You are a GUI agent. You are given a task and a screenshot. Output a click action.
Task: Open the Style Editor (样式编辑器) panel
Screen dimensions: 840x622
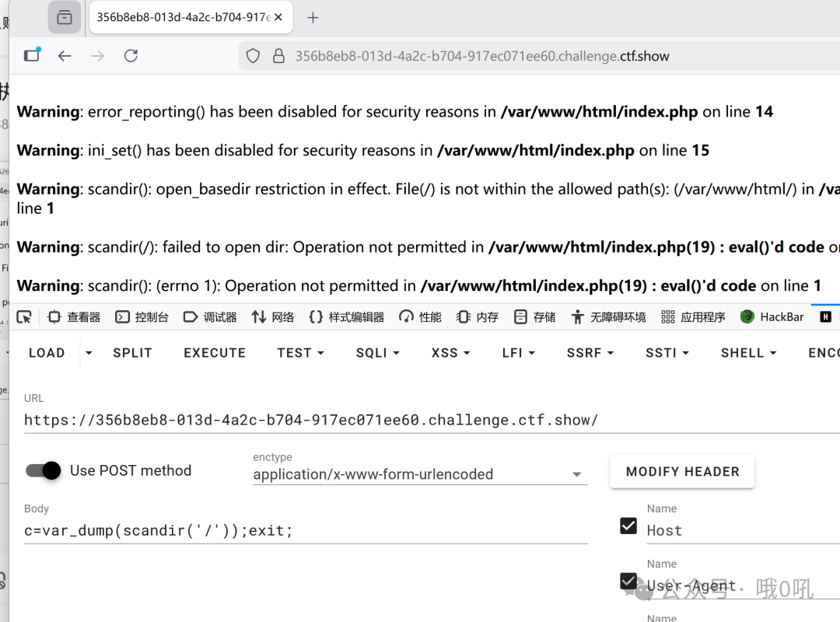[x=347, y=317]
